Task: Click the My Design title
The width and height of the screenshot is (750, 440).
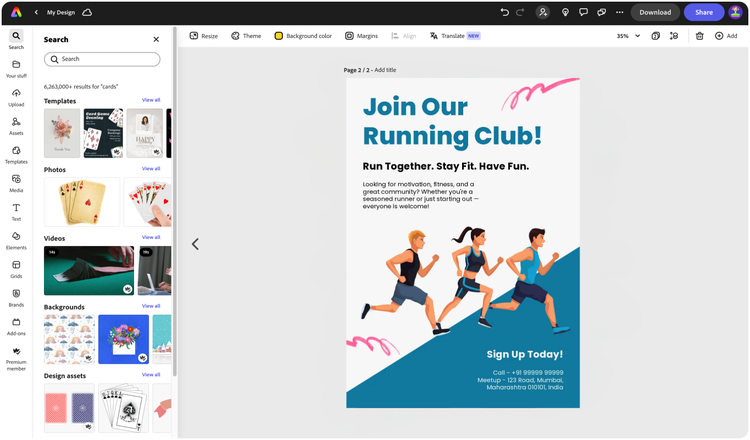Action: click(61, 12)
